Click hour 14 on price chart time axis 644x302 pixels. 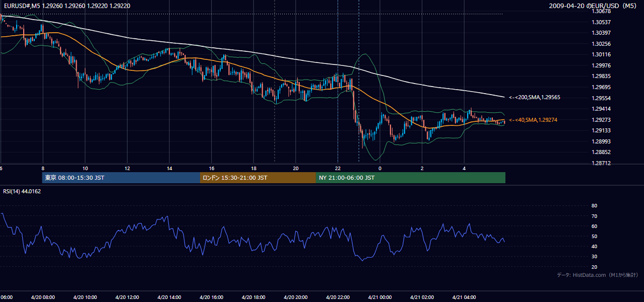click(169, 169)
